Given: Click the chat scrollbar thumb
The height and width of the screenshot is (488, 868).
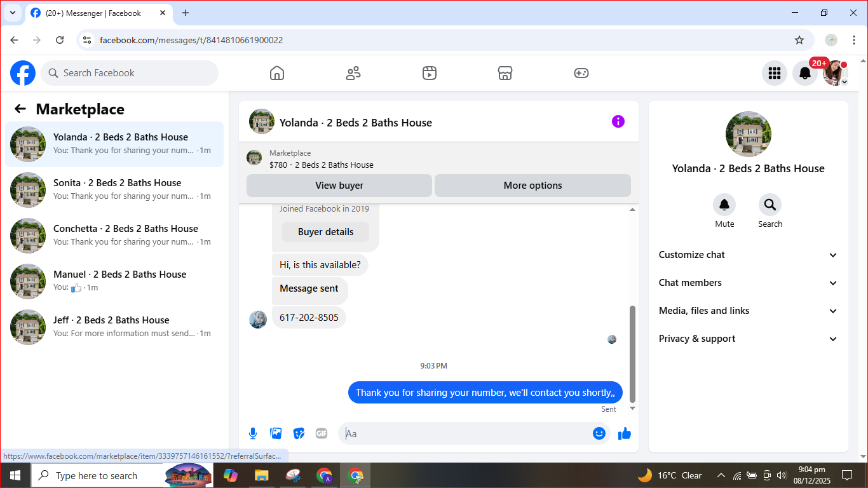Looking at the screenshot, I should tap(632, 353).
